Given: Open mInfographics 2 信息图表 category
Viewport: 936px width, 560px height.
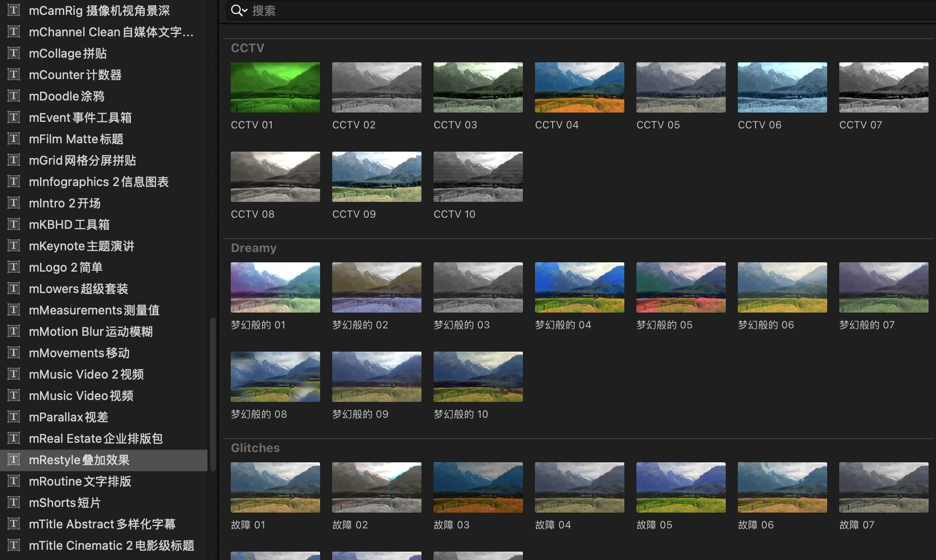Looking at the screenshot, I should (104, 181).
